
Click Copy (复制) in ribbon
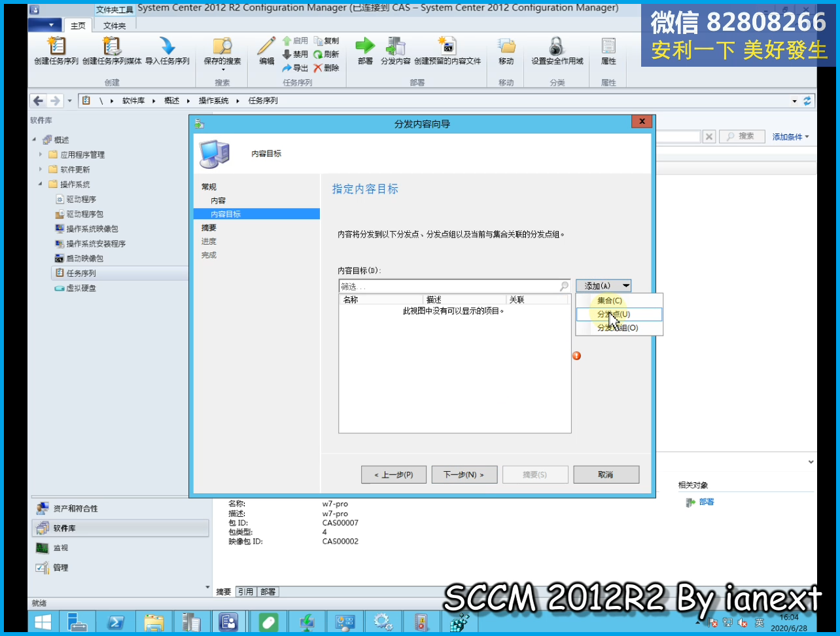pos(326,41)
